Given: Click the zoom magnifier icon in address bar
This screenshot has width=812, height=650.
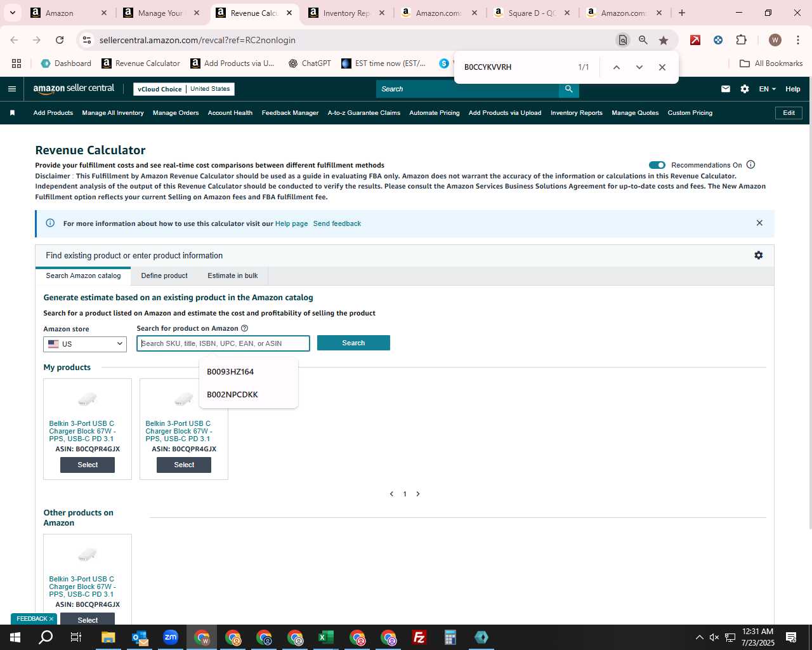Looking at the screenshot, I should click(x=643, y=40).
